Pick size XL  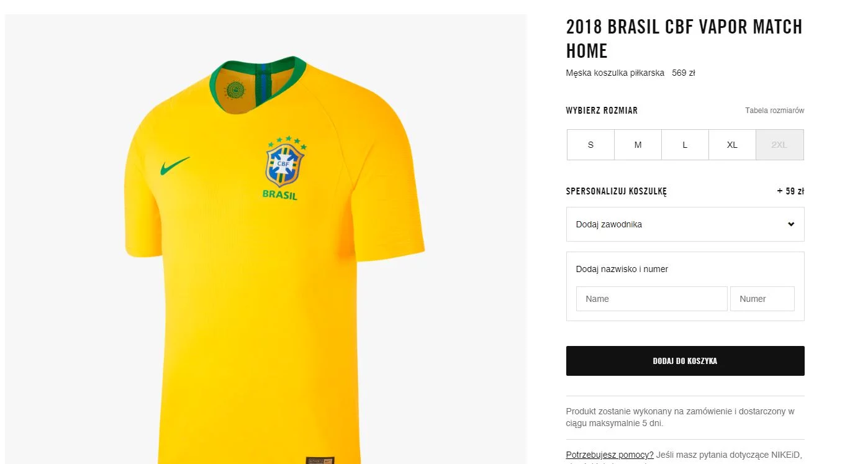tap(732, 145)
